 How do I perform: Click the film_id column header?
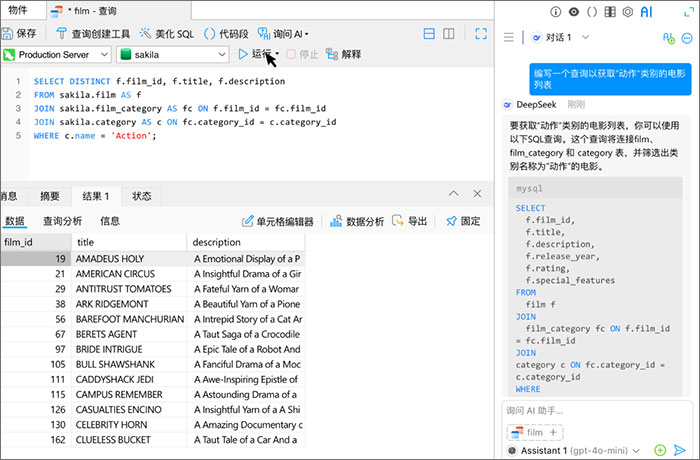pyautogui.click(x=36, y=242)
